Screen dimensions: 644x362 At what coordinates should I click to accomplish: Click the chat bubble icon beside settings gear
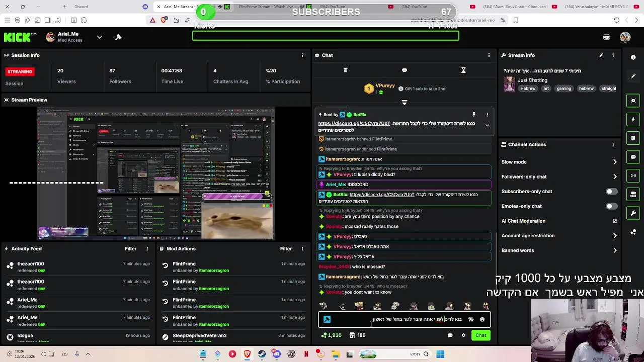tap(450, 335)
